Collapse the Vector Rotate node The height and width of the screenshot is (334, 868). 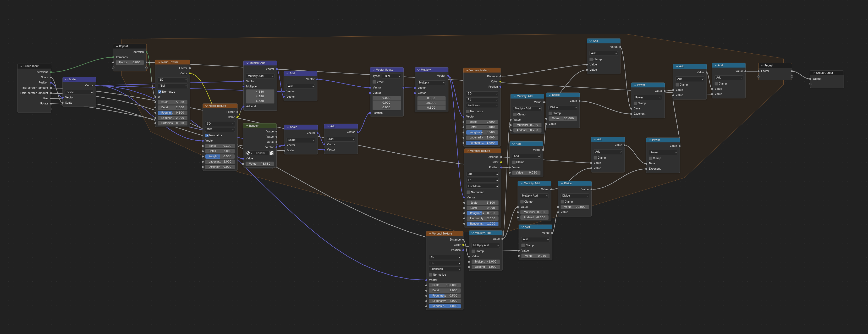(374, 70)
